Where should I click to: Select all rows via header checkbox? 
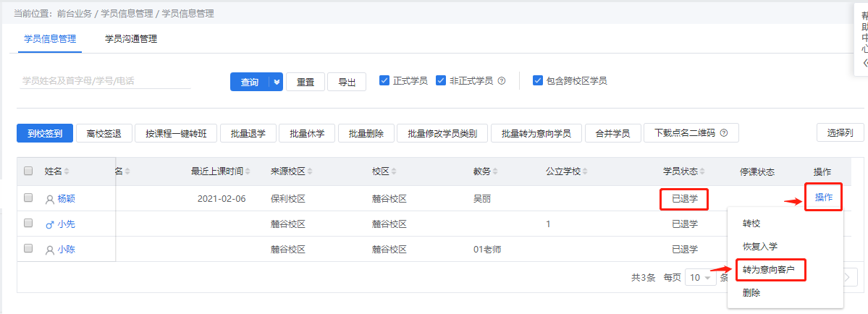click(28, 171)
